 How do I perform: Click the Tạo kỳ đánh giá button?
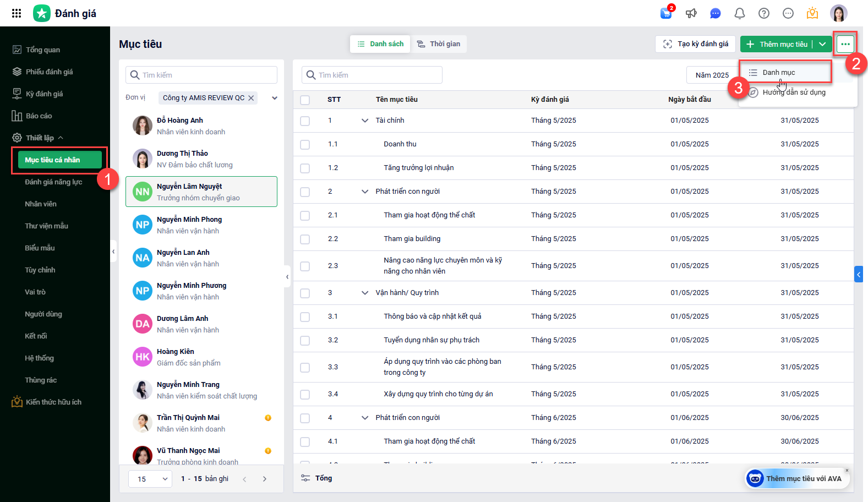coord(696,44)
